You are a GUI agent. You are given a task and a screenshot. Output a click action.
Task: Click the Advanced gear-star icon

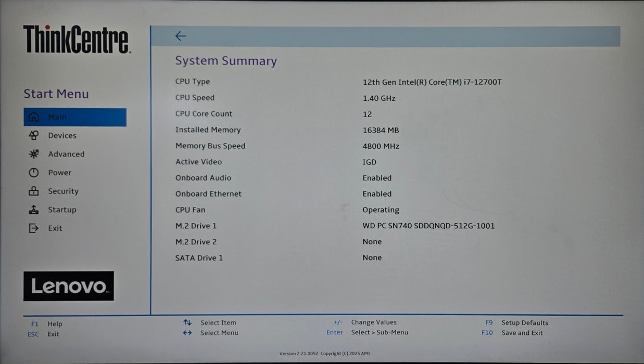34,154
